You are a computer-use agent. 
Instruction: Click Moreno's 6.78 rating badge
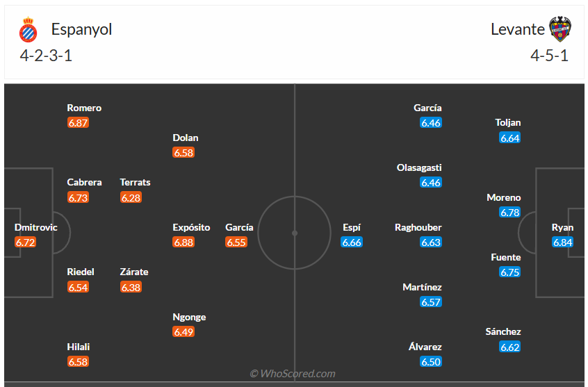click(509, 213)
